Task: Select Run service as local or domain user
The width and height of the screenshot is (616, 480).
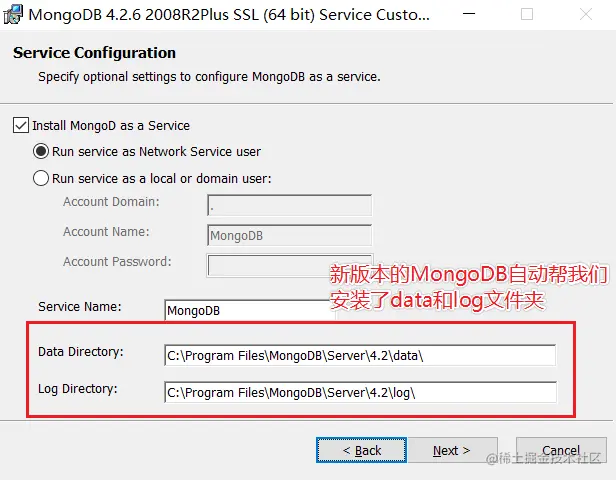Action: pos(41,178)
